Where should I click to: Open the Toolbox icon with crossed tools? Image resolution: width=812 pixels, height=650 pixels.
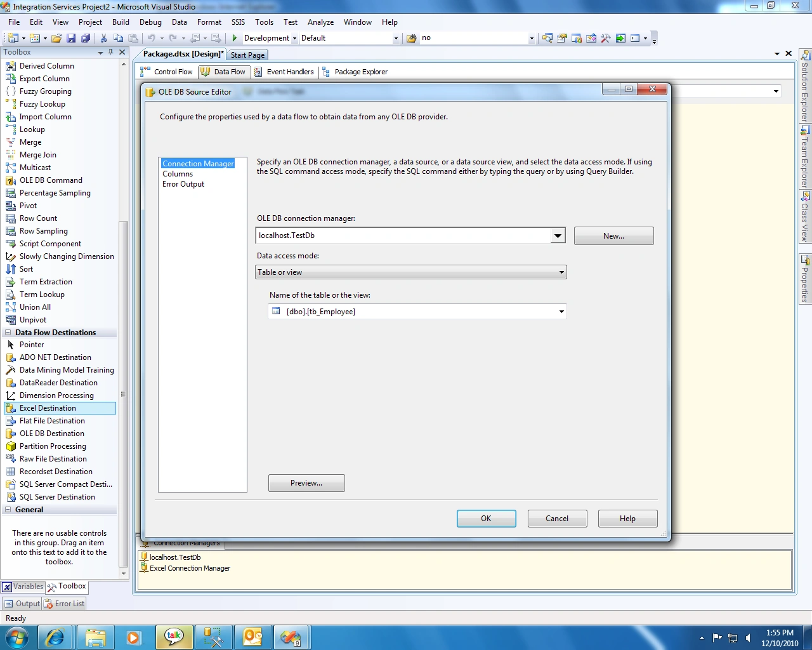(606, 38)
